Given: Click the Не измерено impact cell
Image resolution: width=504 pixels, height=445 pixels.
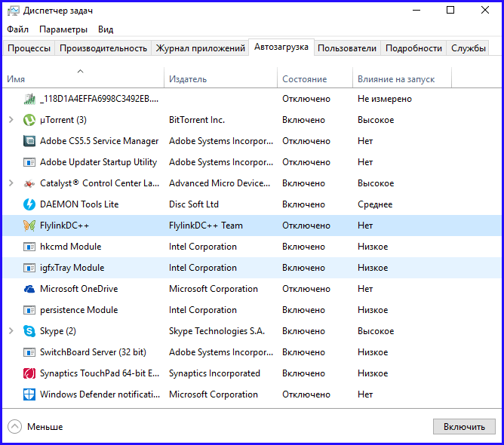Looking at the screenshot, I should pos(385,99).
